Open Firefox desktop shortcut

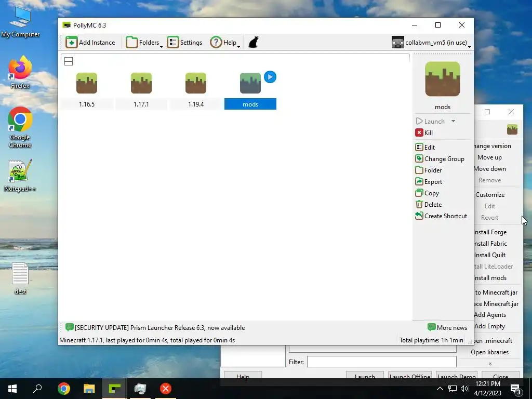[20, 72]
